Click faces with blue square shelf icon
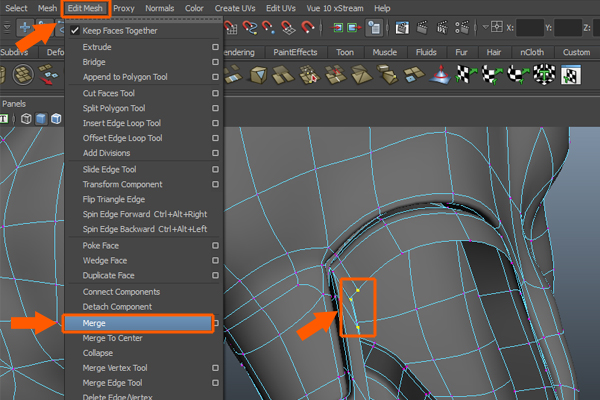This screenshot has width=600, height=400. click(413, 74)
